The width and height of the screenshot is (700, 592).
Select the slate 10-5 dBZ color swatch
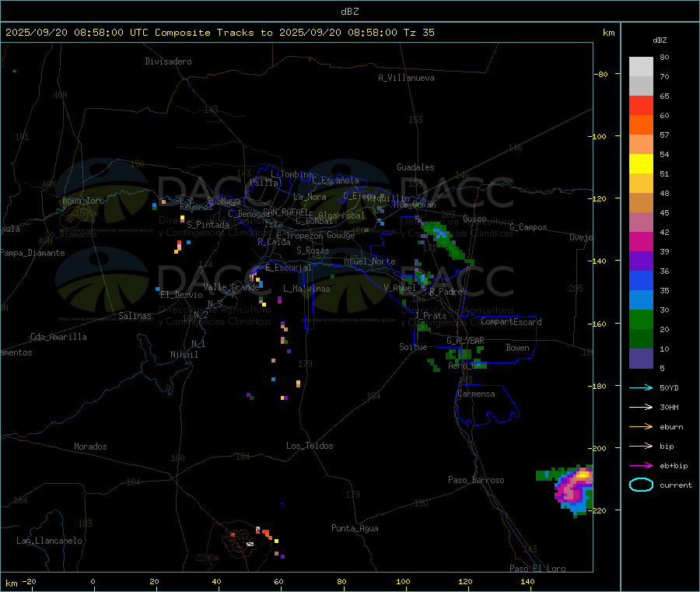tap(641, 359)
